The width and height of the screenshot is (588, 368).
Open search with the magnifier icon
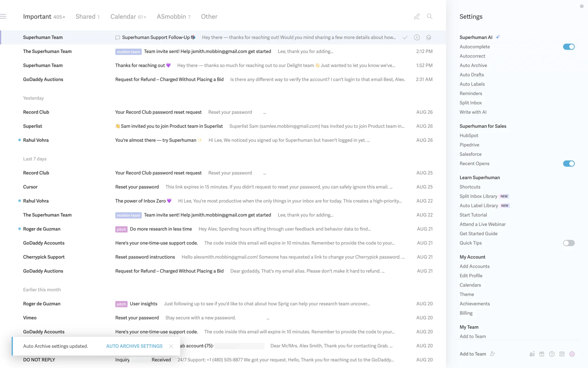(x=430, y=17)
